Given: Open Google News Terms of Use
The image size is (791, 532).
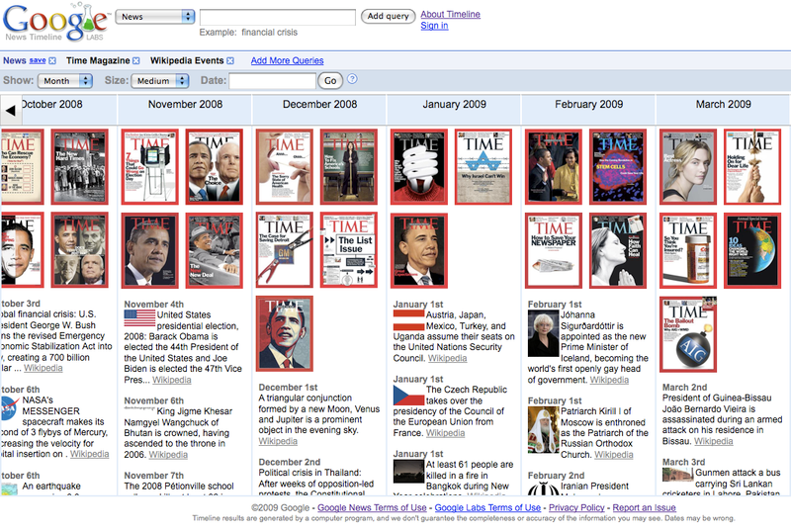Looking at the screenshot, I should (x=372, y=507).
